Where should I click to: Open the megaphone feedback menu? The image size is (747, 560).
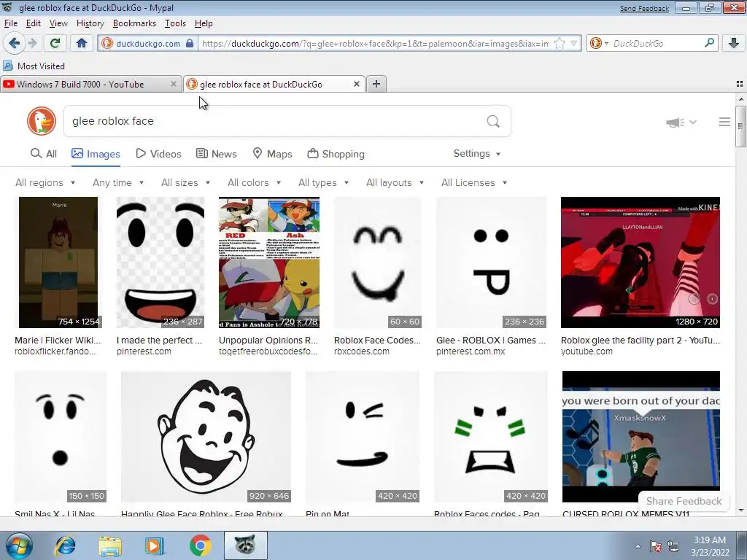681,122
